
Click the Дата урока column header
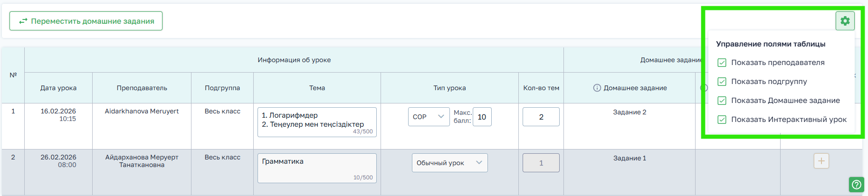pos(58,88)
